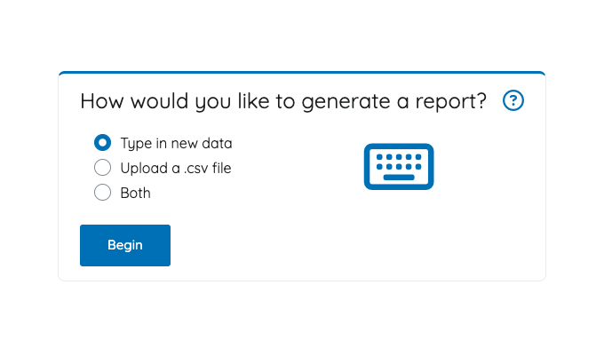Click the 'How would you like to generate a report?' heading

click(x=283, y=101)
